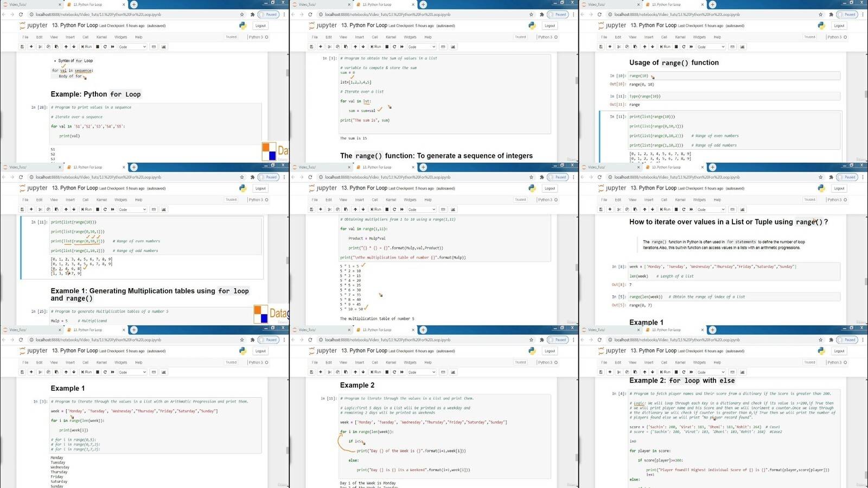The width and height of the screenshot is (868, 488).
Task: Interrupt kernel in "Usage of range() function" window
Action: 676,47
